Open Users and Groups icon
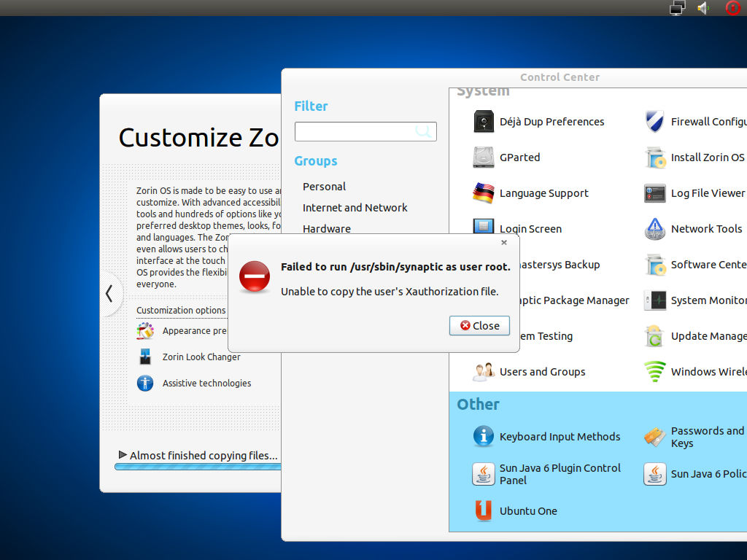This screenshot has height=560, width=747. [484, 371]
